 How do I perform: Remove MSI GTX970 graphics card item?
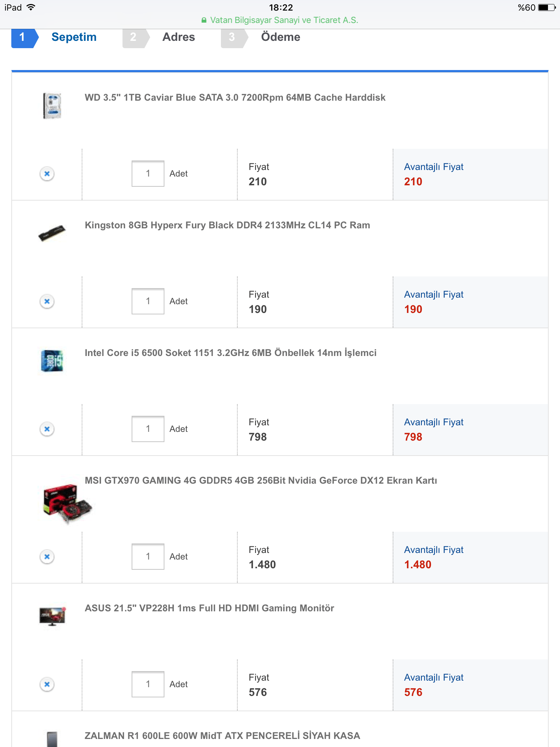47,557
